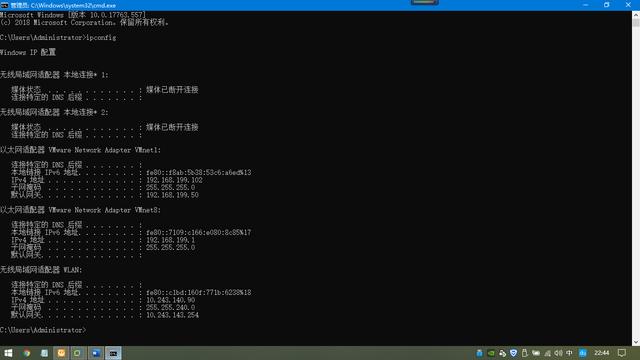Click IPv6 address ending %17
Viewport: 640px width, 360px height.
(x=199, y=233)
